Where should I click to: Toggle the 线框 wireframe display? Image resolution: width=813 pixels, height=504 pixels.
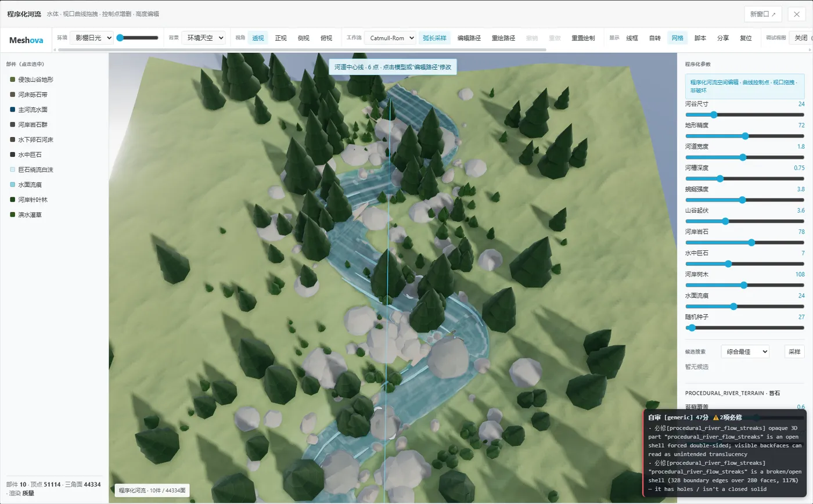[x=632, y=38]
